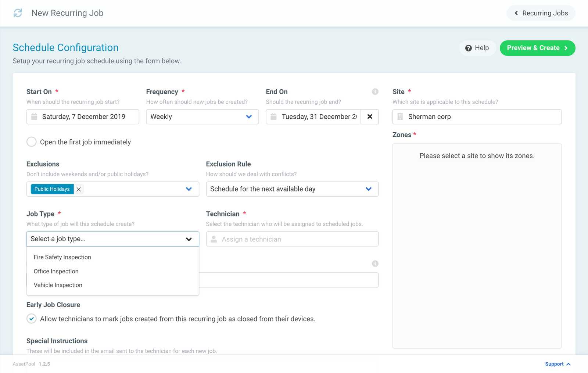The image size is (588, 373).
Task: Toggle Allow technicians early job closure checkbox
Action: (x=32, y=319)
